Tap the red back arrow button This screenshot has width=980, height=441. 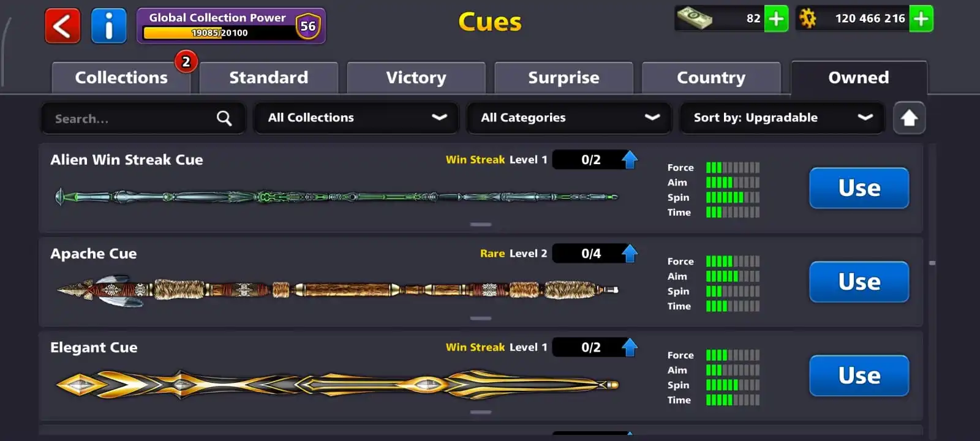click(x=62, y=26)
